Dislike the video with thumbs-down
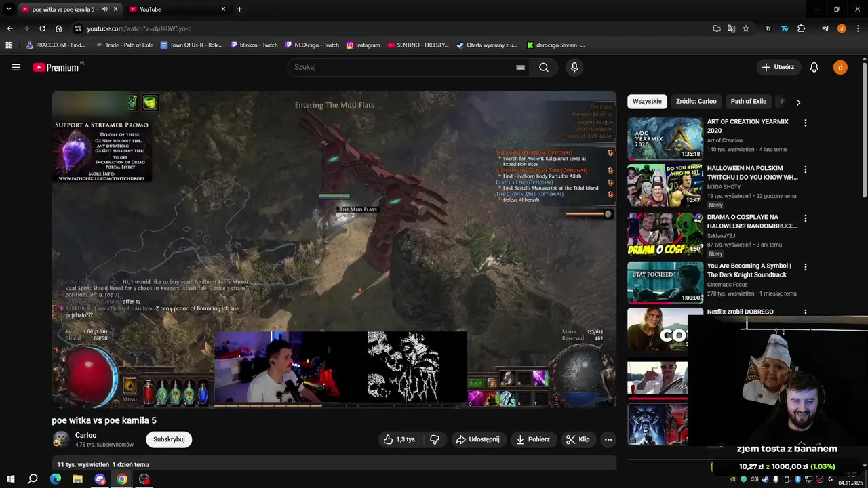868x488 pixels. (x=435, y=439)
